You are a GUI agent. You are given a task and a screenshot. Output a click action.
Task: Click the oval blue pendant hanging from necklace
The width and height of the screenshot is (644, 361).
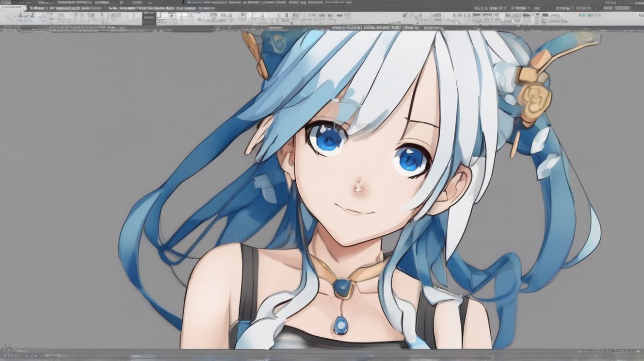(x=341, y=324)
